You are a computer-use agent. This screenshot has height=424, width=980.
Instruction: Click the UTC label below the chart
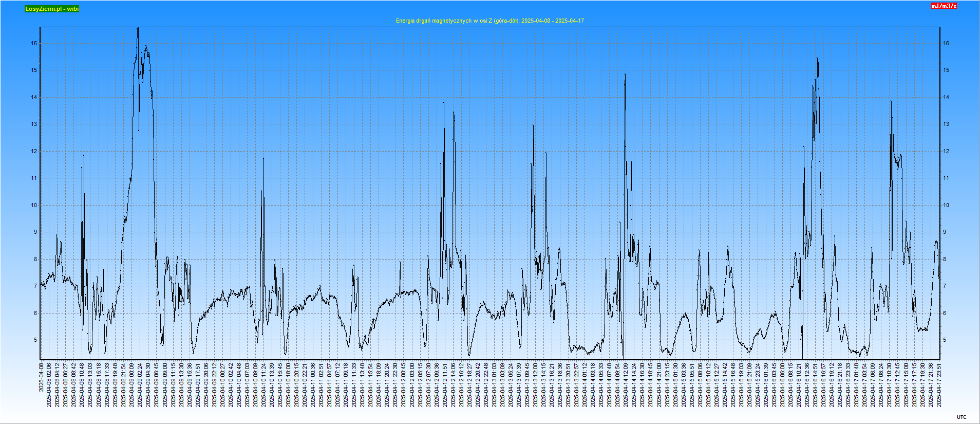962,417
